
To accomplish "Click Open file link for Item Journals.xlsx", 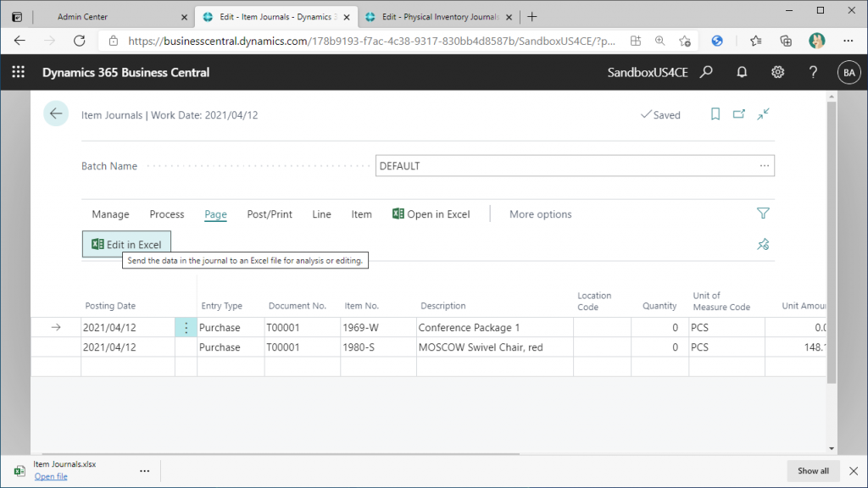I will [51, 476].
